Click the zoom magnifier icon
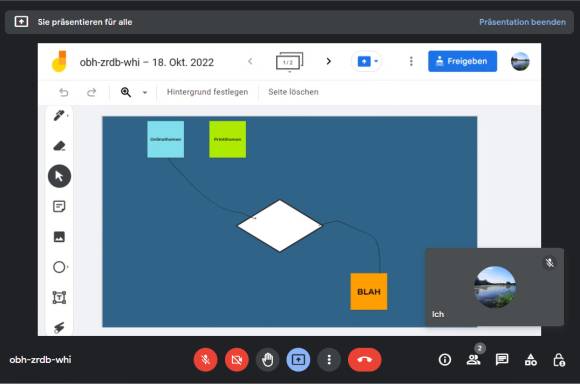This screenshot has height=384, width=580. [x=126, y=92]
